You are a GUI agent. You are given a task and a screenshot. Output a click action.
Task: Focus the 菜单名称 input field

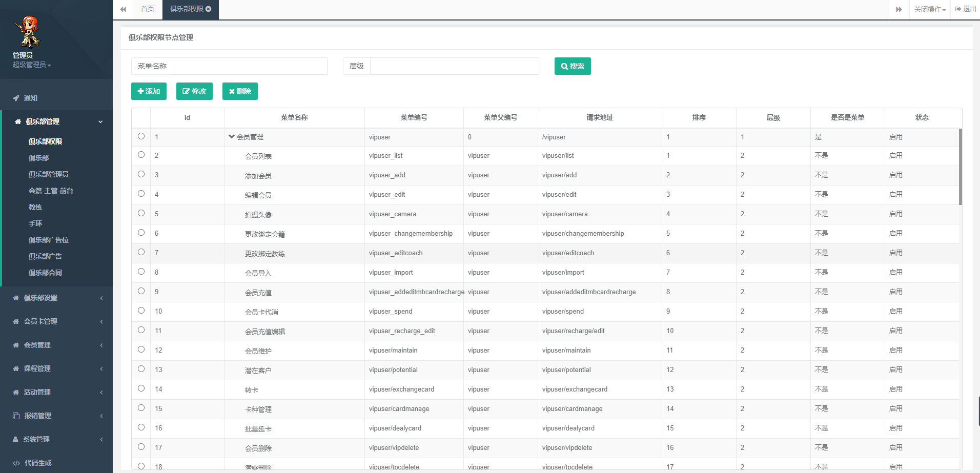[x=250, y=66]
